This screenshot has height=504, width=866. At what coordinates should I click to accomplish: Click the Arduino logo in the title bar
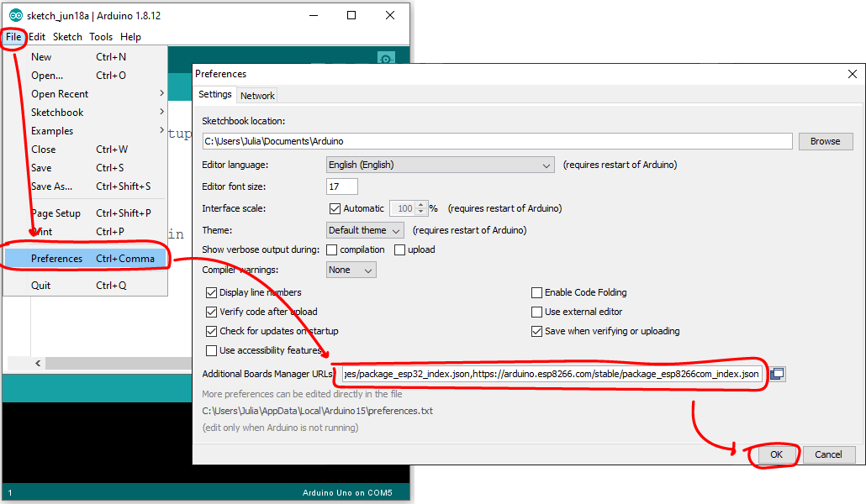tap(15, 15)
